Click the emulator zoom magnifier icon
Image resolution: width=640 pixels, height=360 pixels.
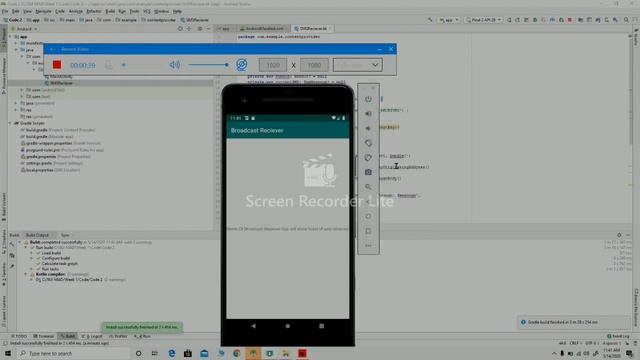click(368, 187)
